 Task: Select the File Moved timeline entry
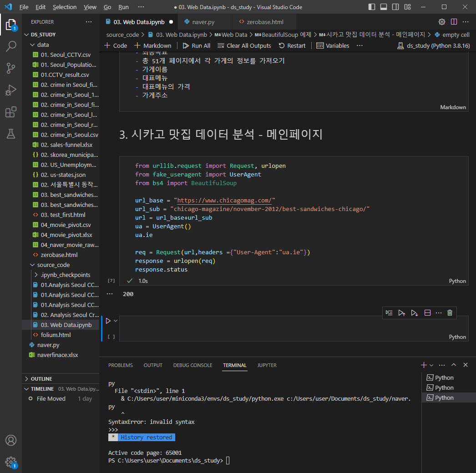[61, 399]
